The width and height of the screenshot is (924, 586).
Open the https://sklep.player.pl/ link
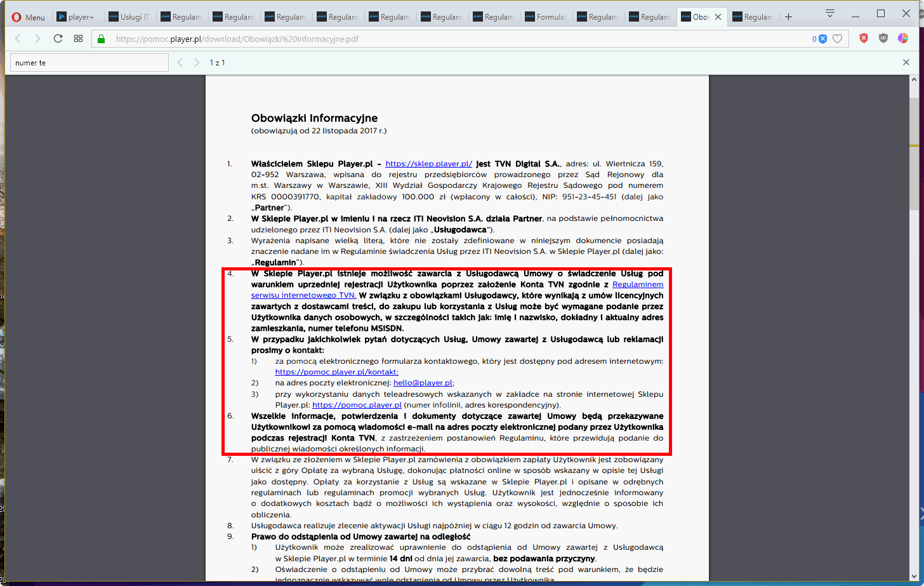[429, 164]
